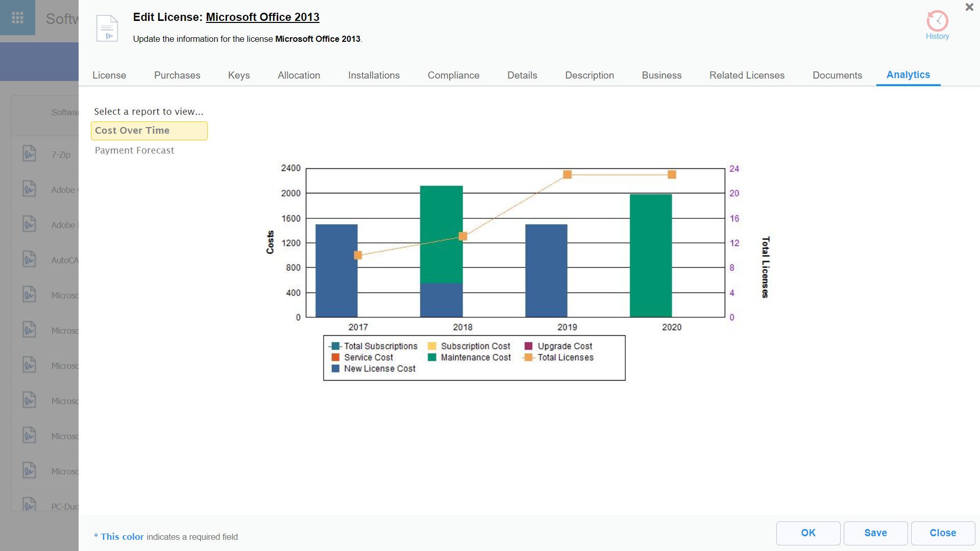Open the Allocation tab
Screen dimensions: 980x551
pos(299,75)
